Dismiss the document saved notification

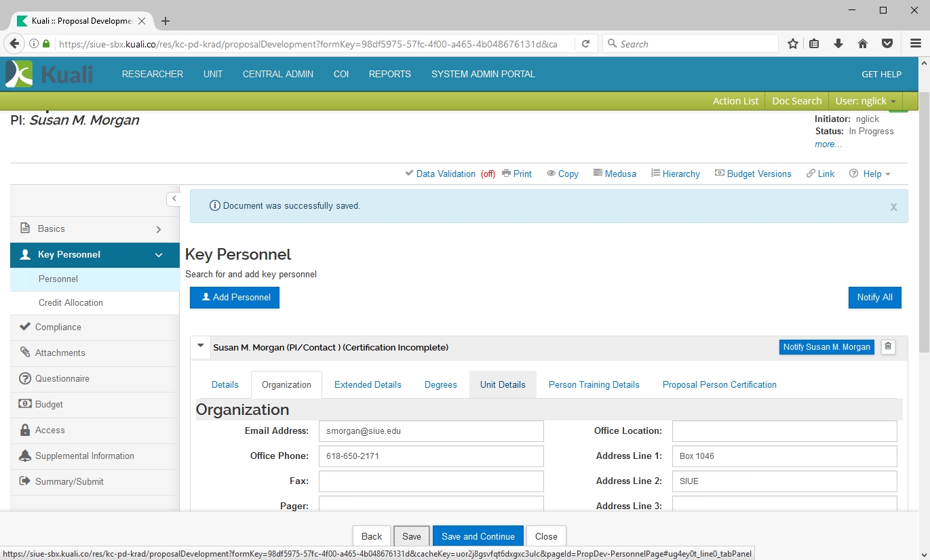893,207
